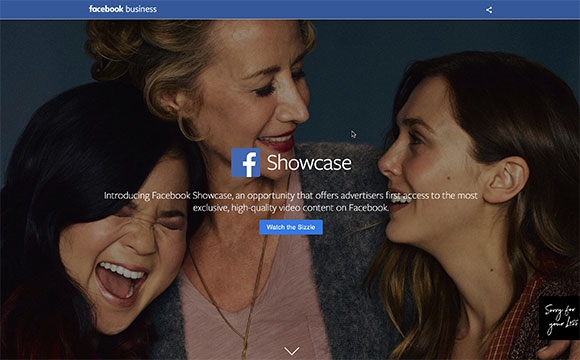
Task: Click the down chevron to go to next section
Action: pyautogui.click(x=292, y=351)
